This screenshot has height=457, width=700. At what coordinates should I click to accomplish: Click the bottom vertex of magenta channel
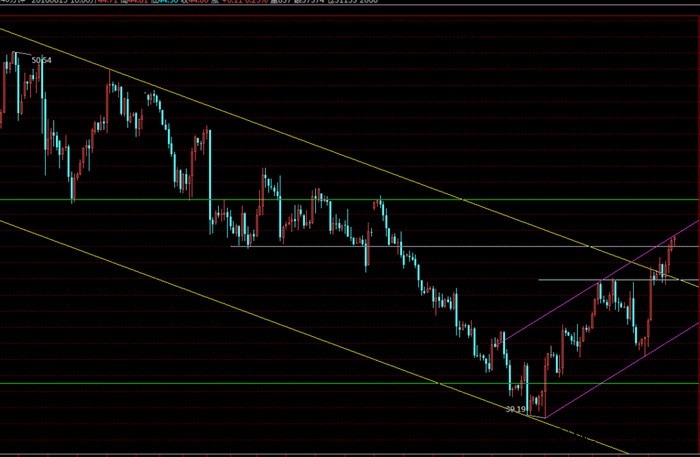[545, 417]
